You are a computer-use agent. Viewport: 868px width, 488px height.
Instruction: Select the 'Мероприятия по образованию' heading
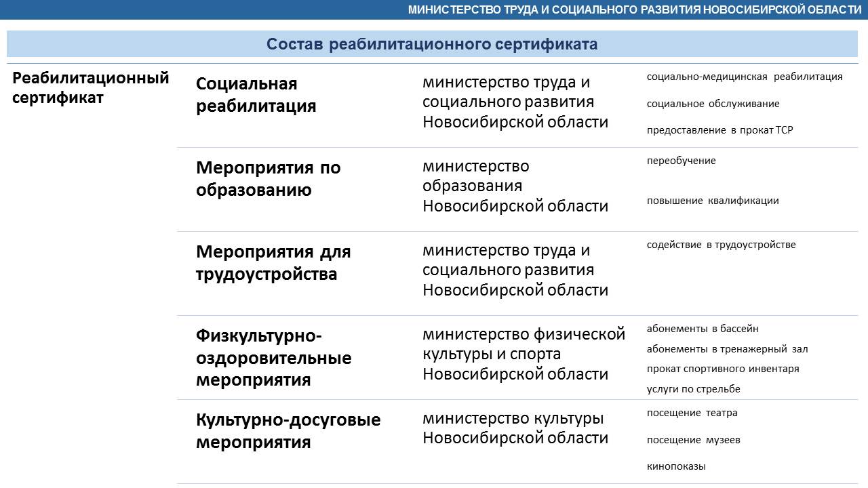click(268, 179)
